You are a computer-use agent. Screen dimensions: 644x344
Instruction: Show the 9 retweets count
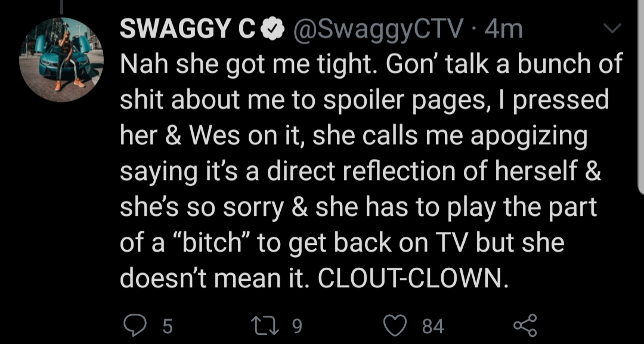297,326
